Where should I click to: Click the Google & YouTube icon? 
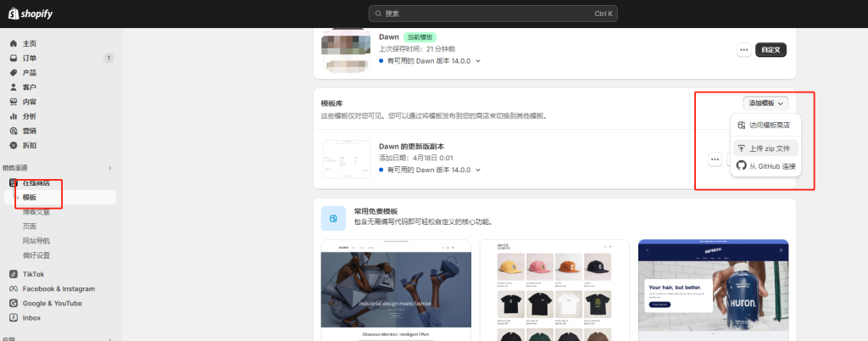(x=14, y=304)
